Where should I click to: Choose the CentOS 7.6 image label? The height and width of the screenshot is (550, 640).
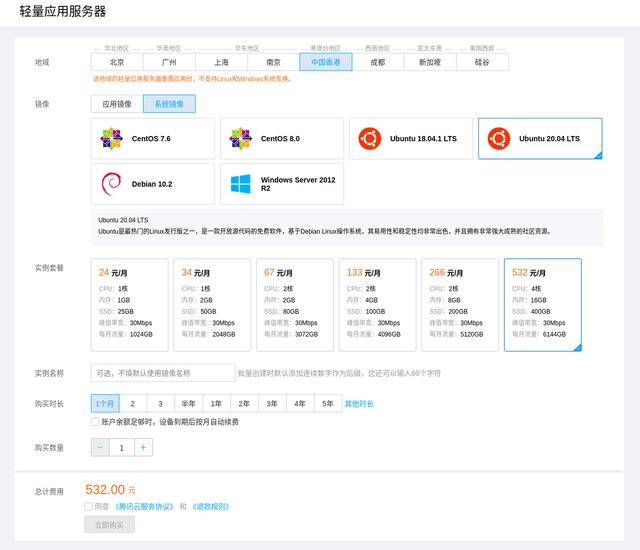pyautogui.click(x=151, y=139)
